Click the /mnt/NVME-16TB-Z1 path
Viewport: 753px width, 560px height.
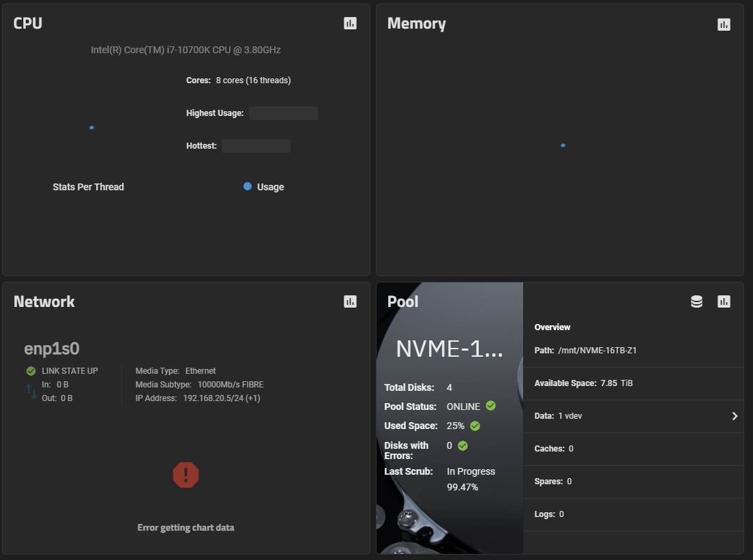597,351
